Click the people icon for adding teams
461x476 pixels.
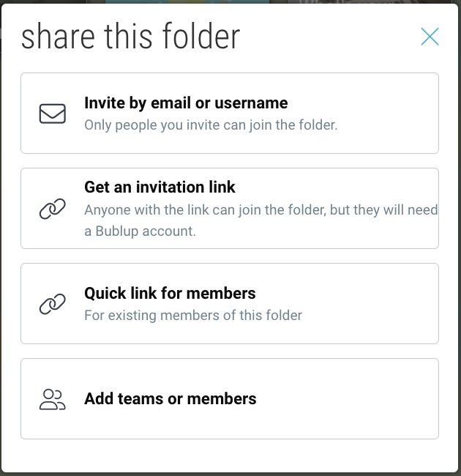52,399
